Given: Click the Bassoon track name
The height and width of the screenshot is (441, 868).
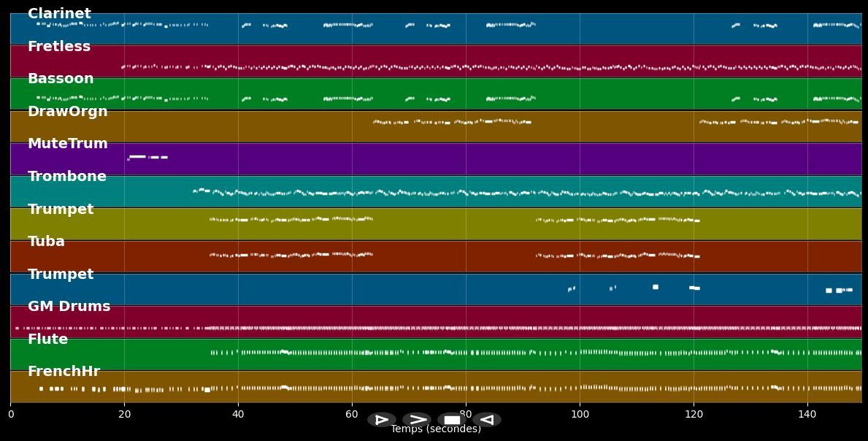Looking at the screenshot, I should coord(61,78).
